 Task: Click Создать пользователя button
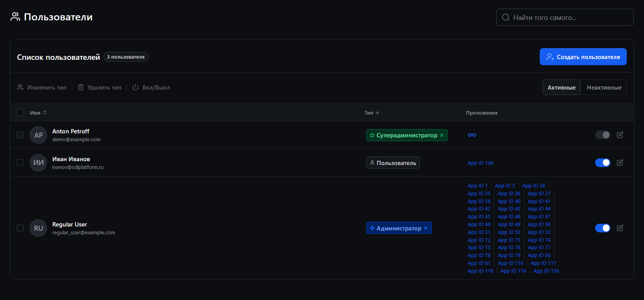tap(583, 57)
